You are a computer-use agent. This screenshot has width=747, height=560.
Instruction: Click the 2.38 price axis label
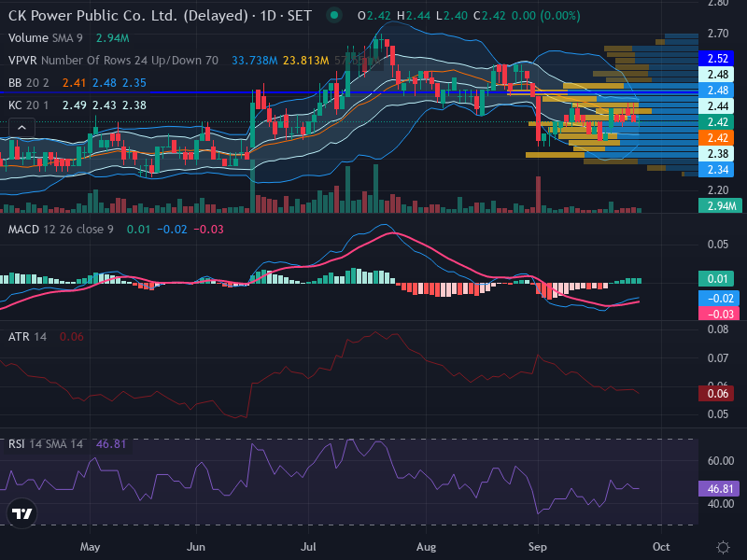(717, 154)
